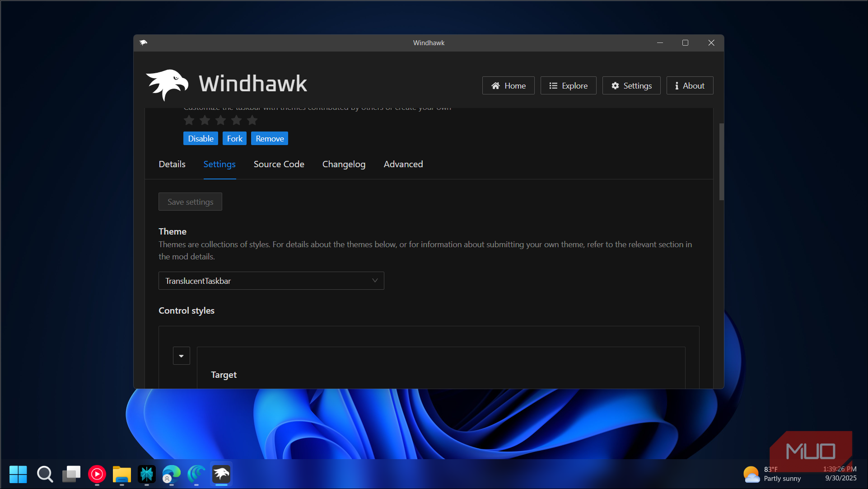Open the weather widget on taskbar
The width and height of the screenshot is (868, 489).
(772, 474)
